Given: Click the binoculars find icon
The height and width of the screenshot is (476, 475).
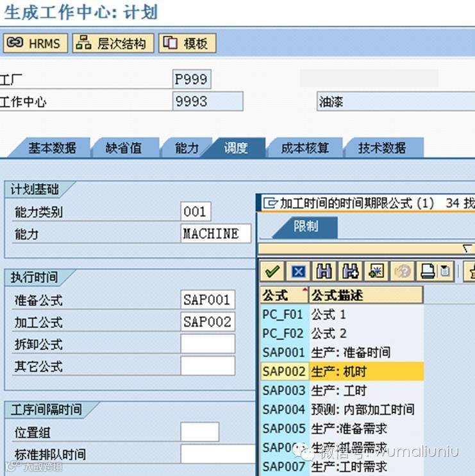Looking at the screenshot, I should pos(324,271).
